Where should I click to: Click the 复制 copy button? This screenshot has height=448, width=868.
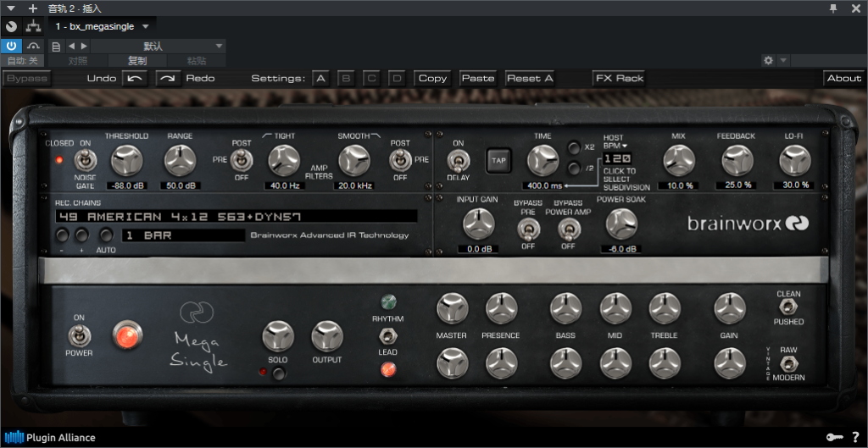(x=136, y=61)
